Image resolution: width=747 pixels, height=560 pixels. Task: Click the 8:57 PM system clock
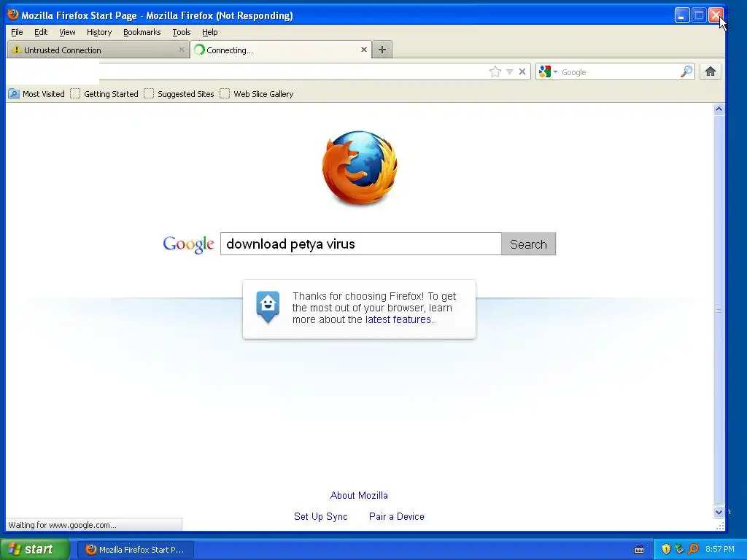click(720, 549)
